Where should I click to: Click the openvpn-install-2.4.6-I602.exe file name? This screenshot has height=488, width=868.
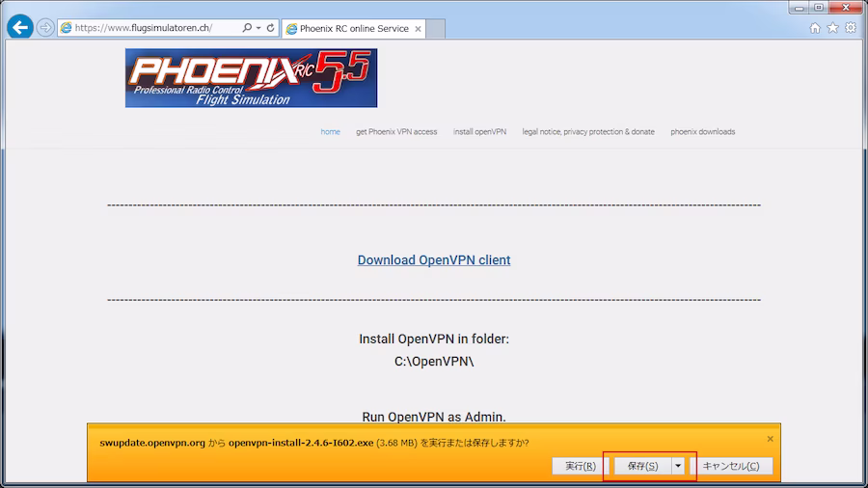(301, 443)
